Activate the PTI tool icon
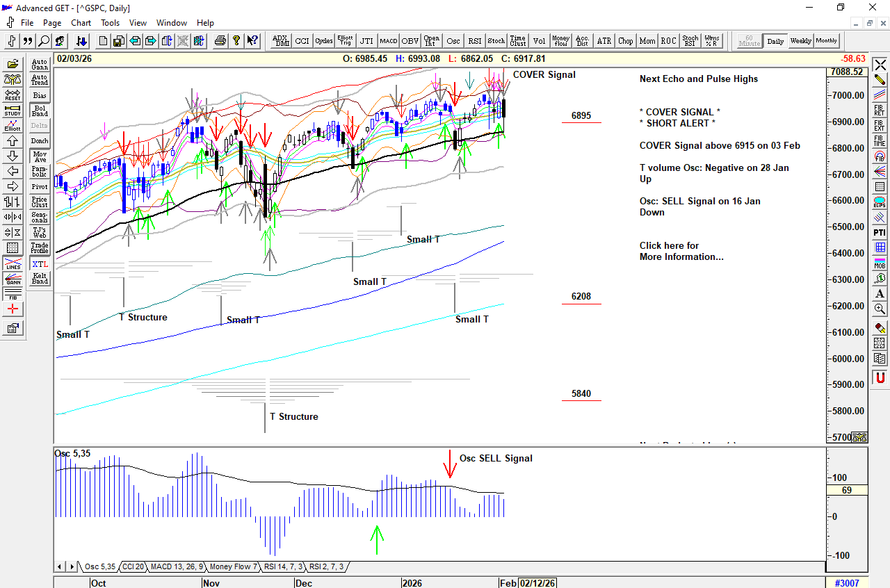The image size is (890, 588). [880, 232]
